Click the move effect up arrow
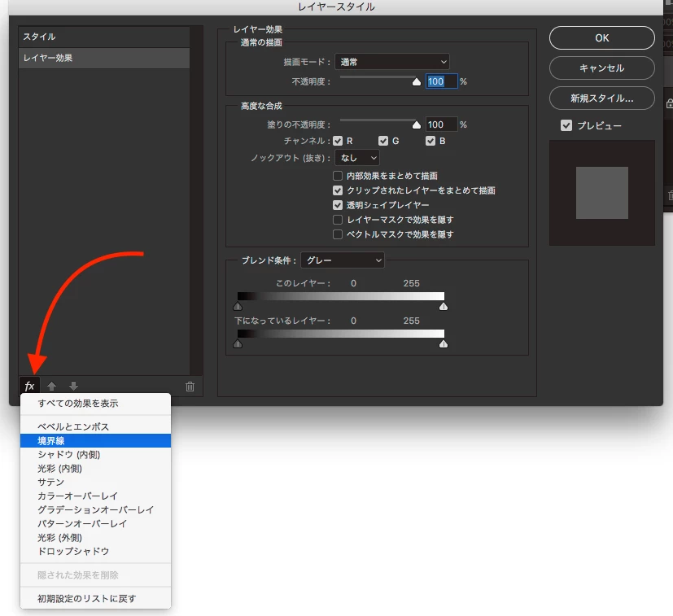 click(51, 386)
